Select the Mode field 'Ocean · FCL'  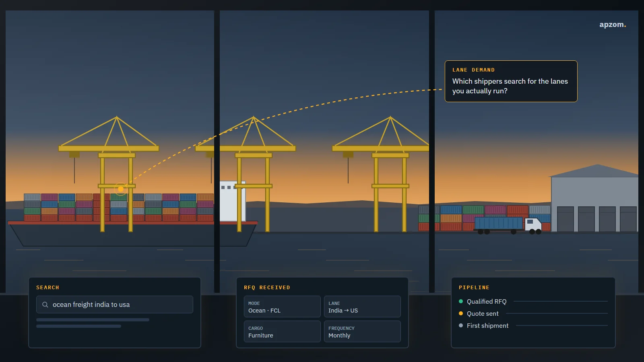pyautogui.click(x=282, y=306)
